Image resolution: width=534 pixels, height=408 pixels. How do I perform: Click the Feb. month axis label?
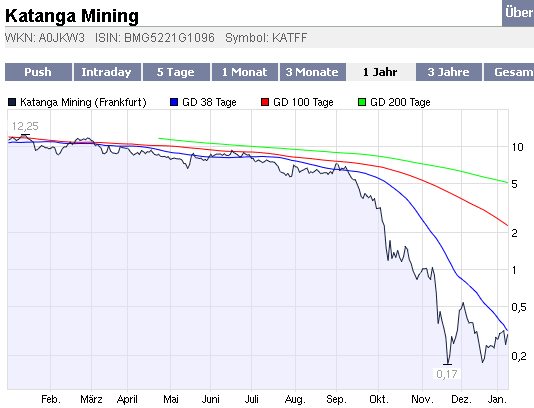pyautogui.click(x=51, y=399)
